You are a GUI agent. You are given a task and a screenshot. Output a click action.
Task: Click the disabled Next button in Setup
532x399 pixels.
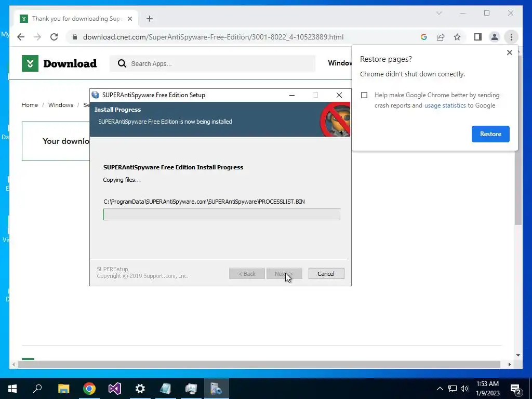tap(284, 274)
